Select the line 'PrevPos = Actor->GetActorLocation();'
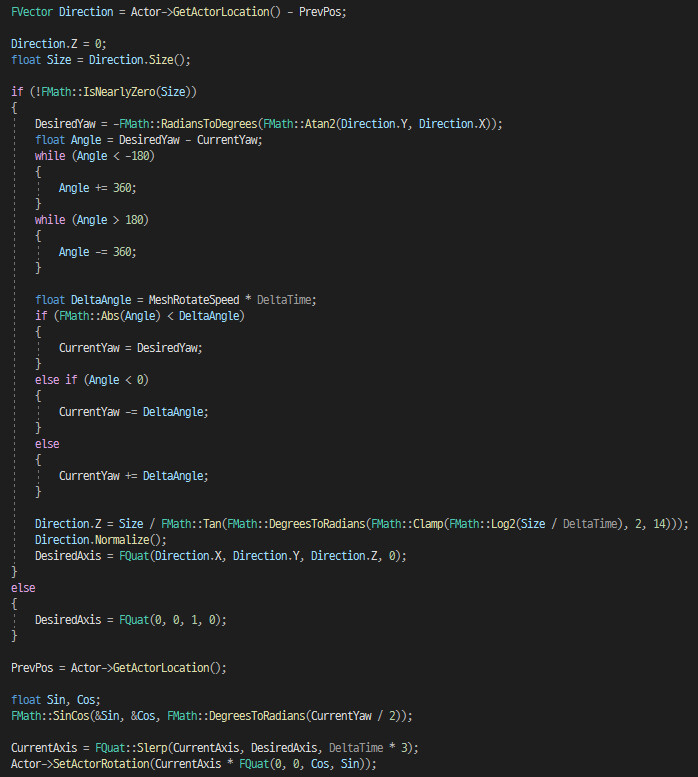Image resolution: width=698 pixels, height=777 pixels. 119,668
